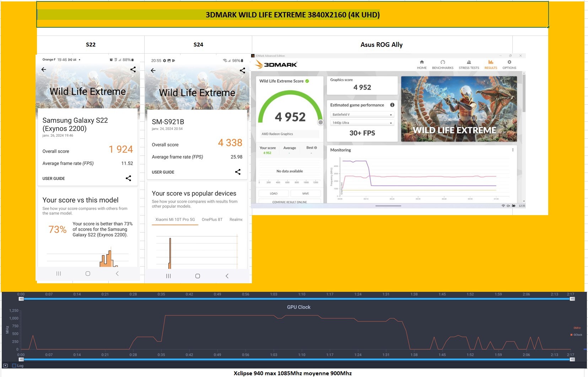The width and height of the screenshot is (588, 377).
Task: Click COMPARE RESULT ONLINE in 3DMark
Action: (290, 202)
